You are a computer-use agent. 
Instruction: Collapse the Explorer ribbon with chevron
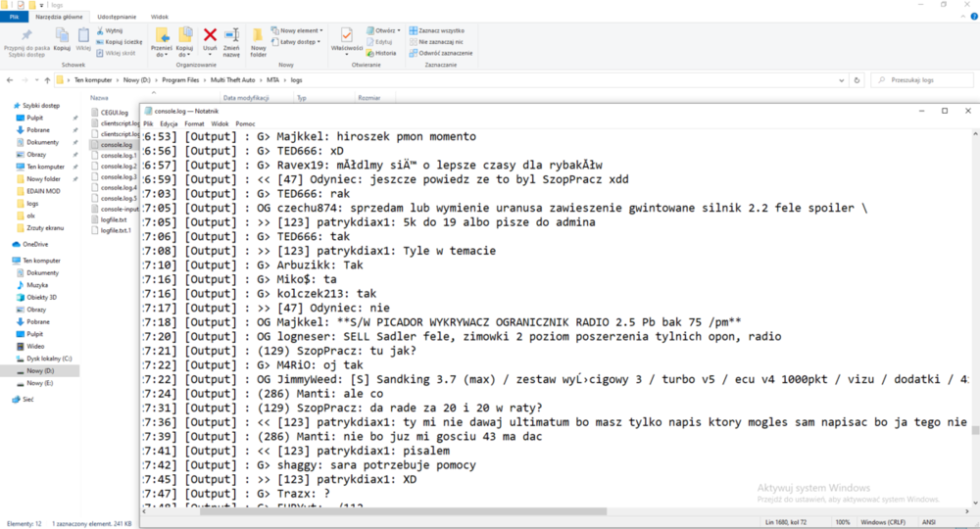[963, 17]
